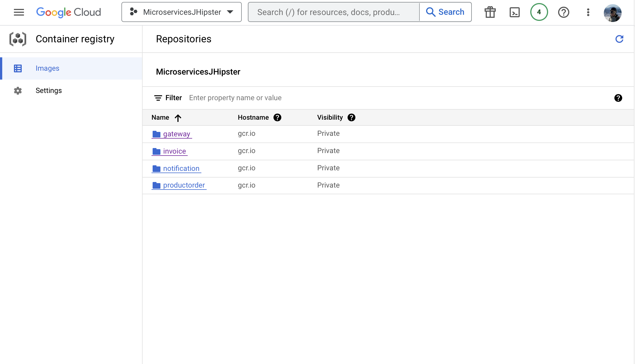Click the Container registry hexagon logo icon

[x=18, y=39]
